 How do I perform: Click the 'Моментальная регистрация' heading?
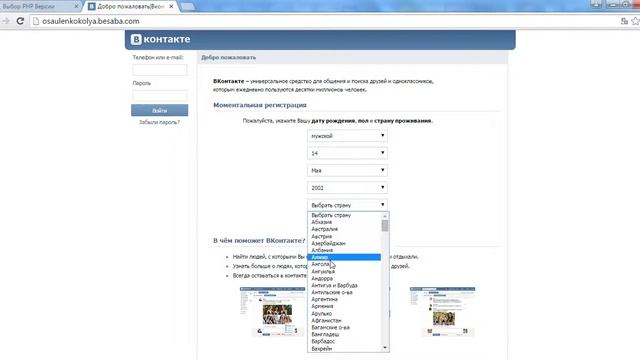tap(260, 105)
